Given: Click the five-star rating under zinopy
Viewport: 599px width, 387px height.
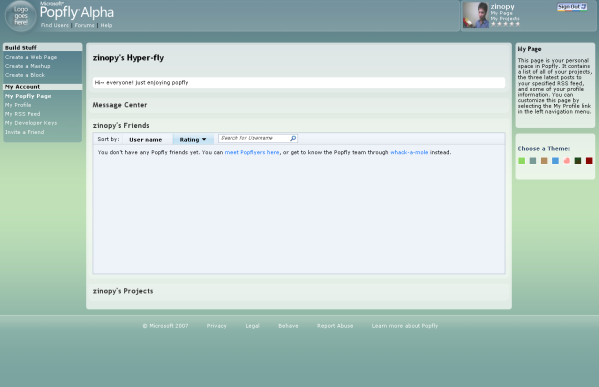Looking at the screenshot, I should point(505,24).
